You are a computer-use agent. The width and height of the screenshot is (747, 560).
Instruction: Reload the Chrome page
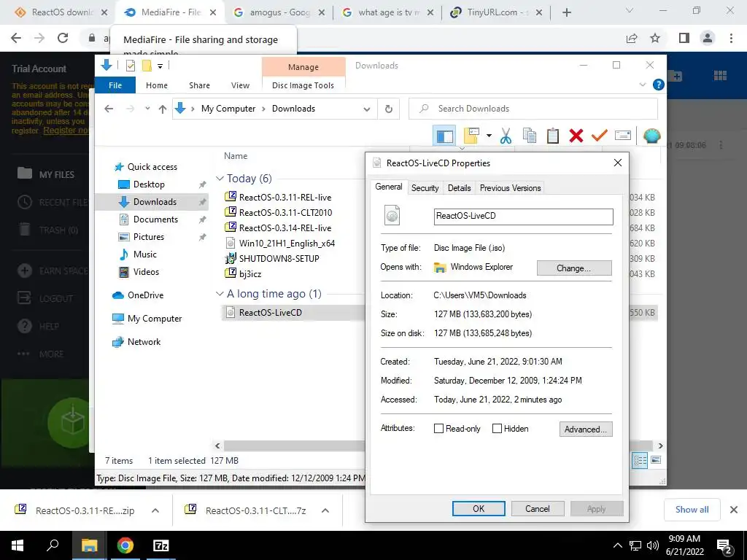(63, 38)
